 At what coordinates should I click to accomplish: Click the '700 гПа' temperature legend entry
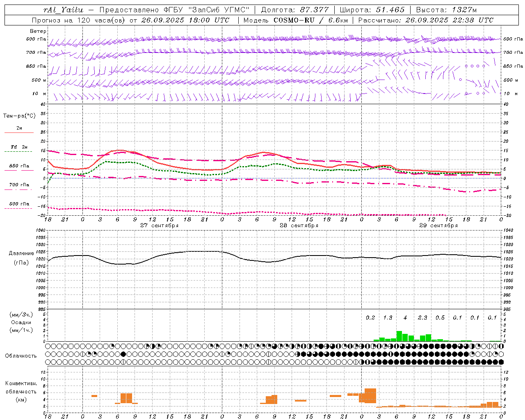[19, 185]
